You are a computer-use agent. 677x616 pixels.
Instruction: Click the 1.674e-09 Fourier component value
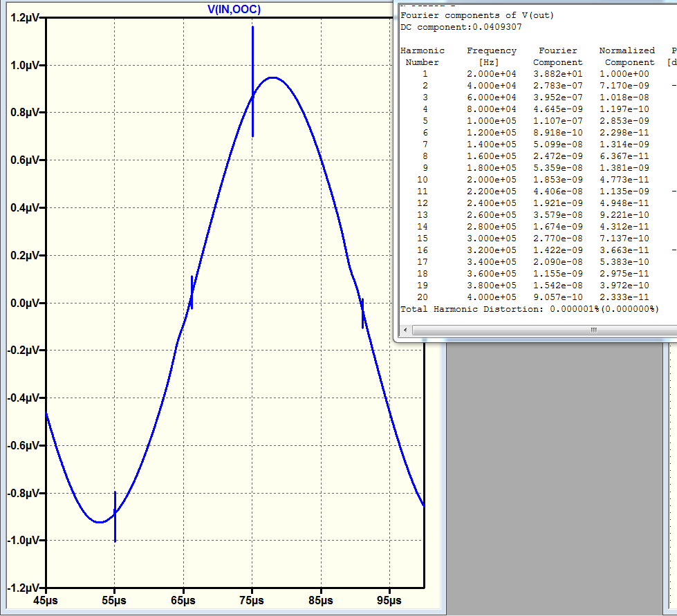click(558, 227)
